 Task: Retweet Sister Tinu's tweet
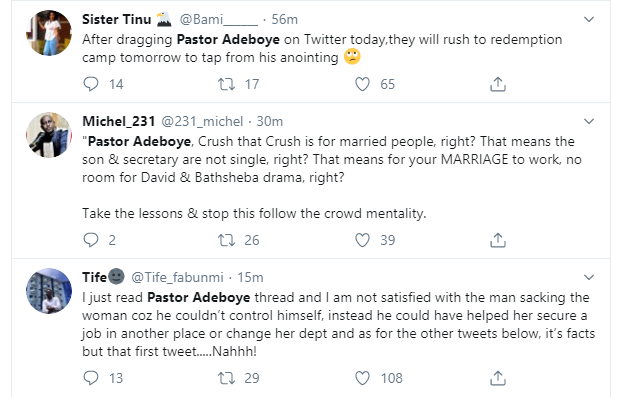click(x=226, y=84)
